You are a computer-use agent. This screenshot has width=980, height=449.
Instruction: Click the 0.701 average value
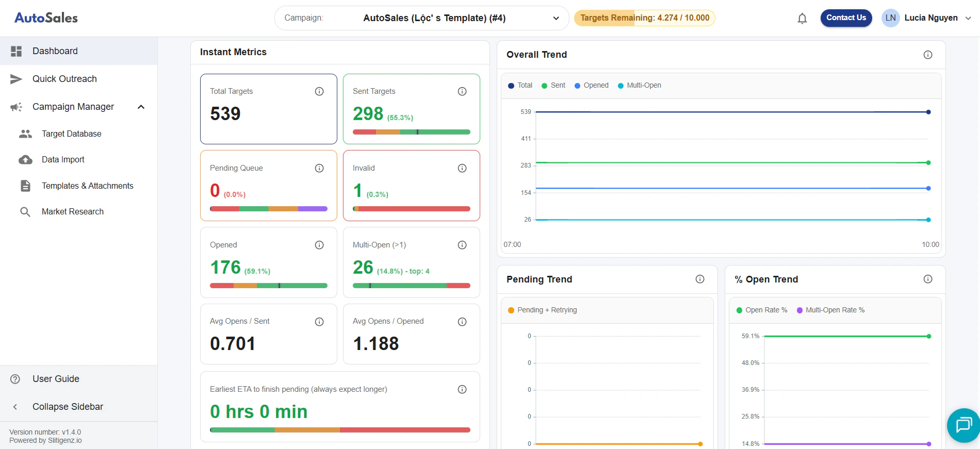(x=233, y=344)
